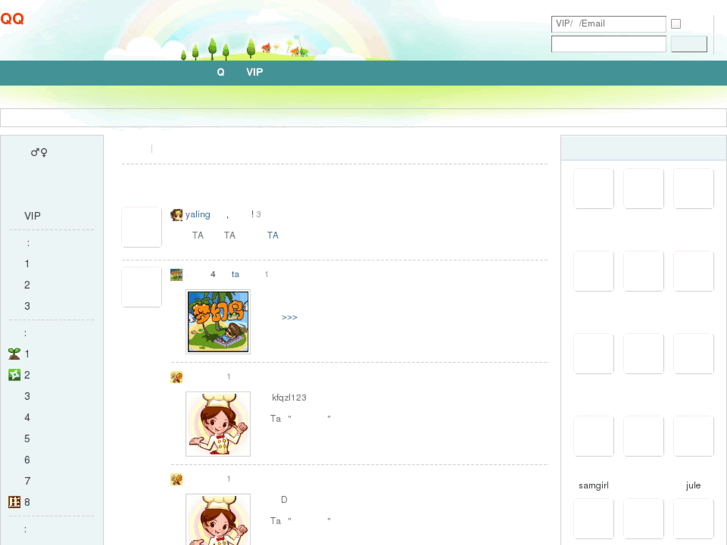The height and width of the screenshot is (545, 727).
Task: Click the blank login button beside the password field
Action: click(x=689, y=44)
